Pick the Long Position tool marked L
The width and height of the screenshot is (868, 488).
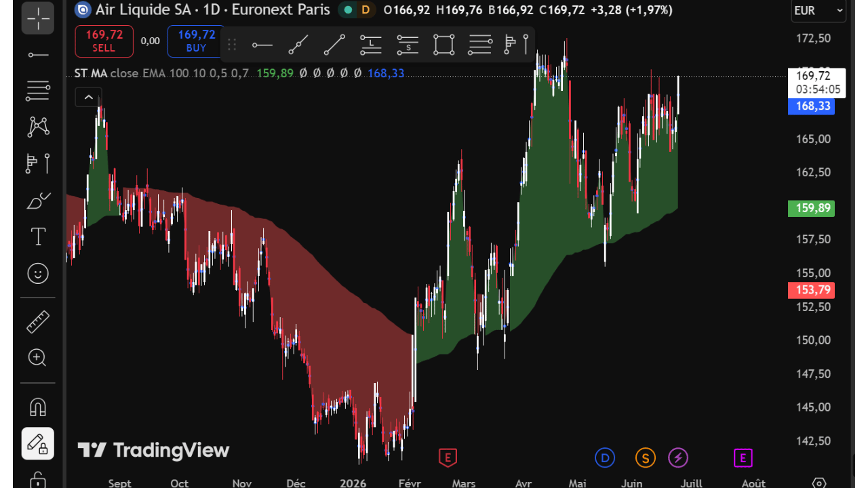coord(371,45)
